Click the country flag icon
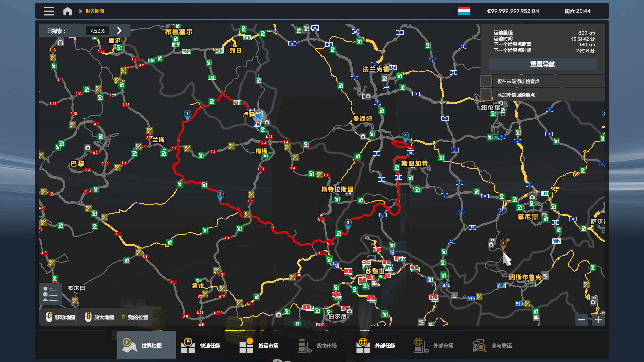This screenshot has height=362, width=644. point(464,11)
